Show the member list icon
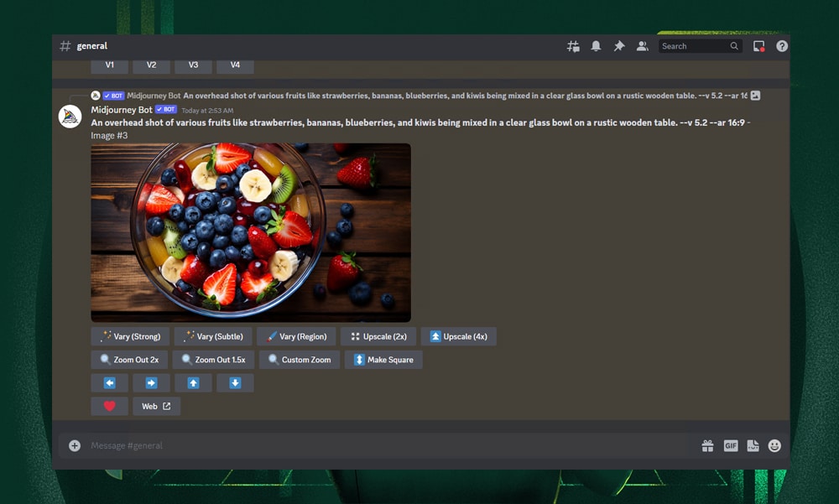Image resolution: width=839 pixels, height=504 pixels. pyautogui.click(x=642, y=46)
